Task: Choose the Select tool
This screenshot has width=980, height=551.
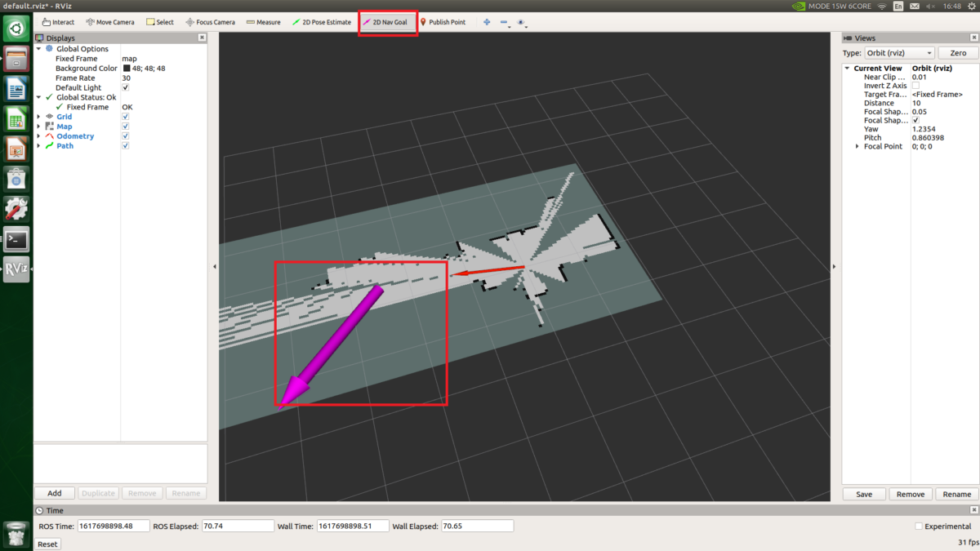Action: click(159, 21)
